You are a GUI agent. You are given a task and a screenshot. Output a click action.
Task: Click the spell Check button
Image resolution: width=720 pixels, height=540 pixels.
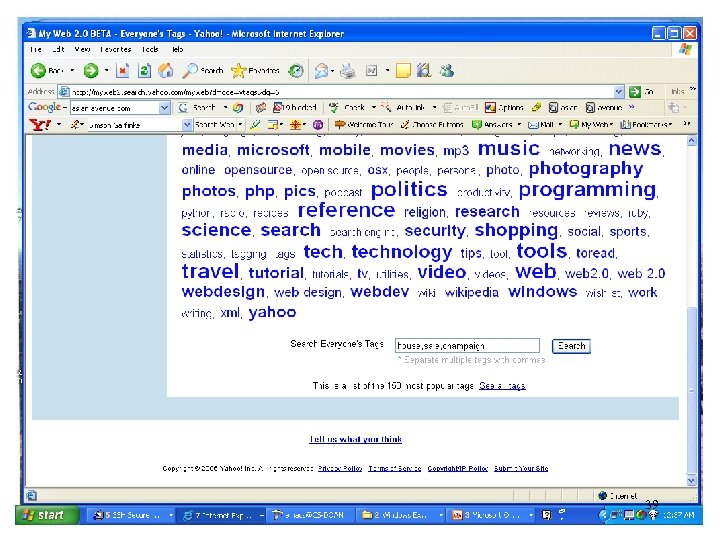click(x=348, y=107)
